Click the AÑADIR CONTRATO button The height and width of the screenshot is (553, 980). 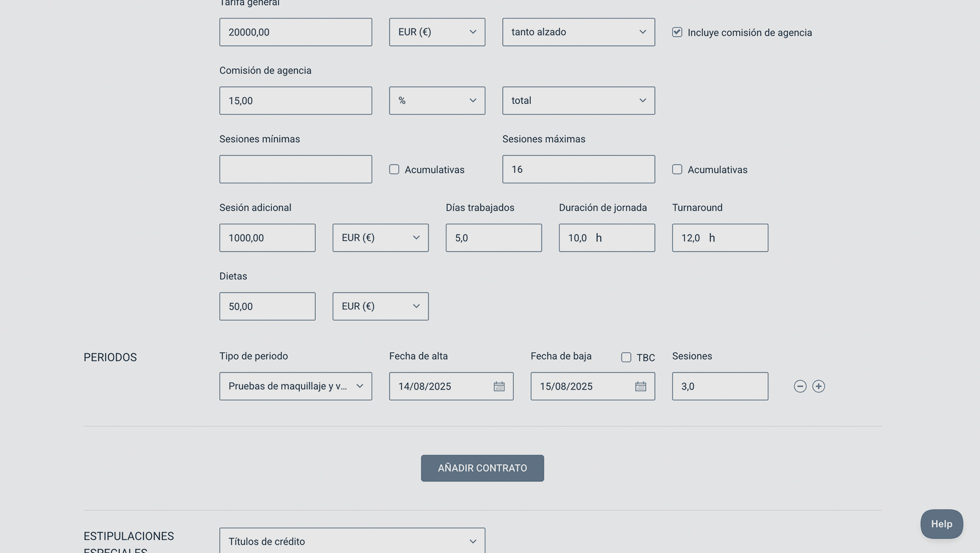pyautogui.click(x=482, y=468)
